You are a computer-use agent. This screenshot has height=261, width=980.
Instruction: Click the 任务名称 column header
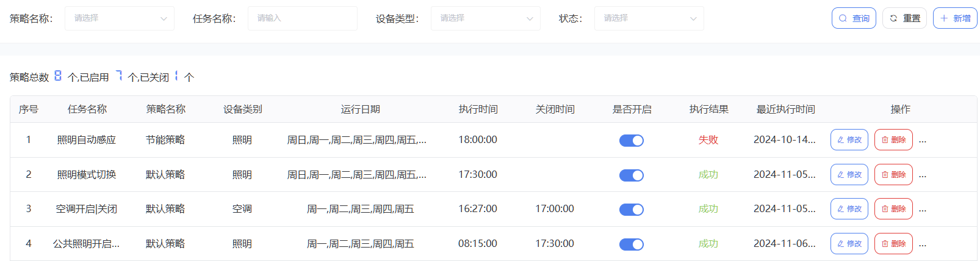pos(87,109)
